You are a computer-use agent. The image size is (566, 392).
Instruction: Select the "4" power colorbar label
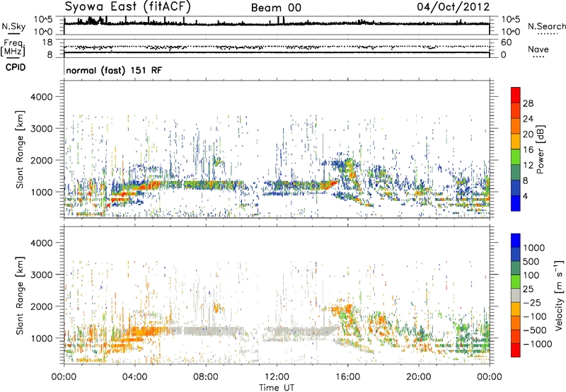click(525, 196)
